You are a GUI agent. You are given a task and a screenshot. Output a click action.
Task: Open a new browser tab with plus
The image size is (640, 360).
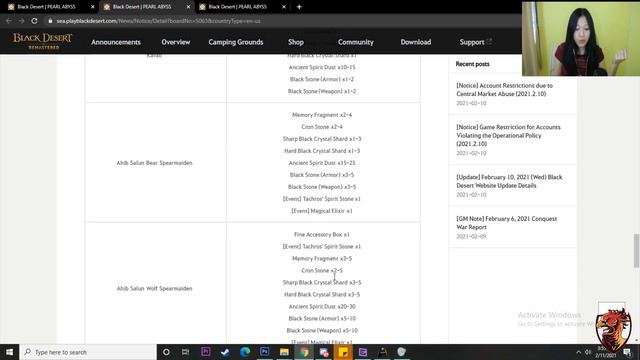[x=299, y=7]
